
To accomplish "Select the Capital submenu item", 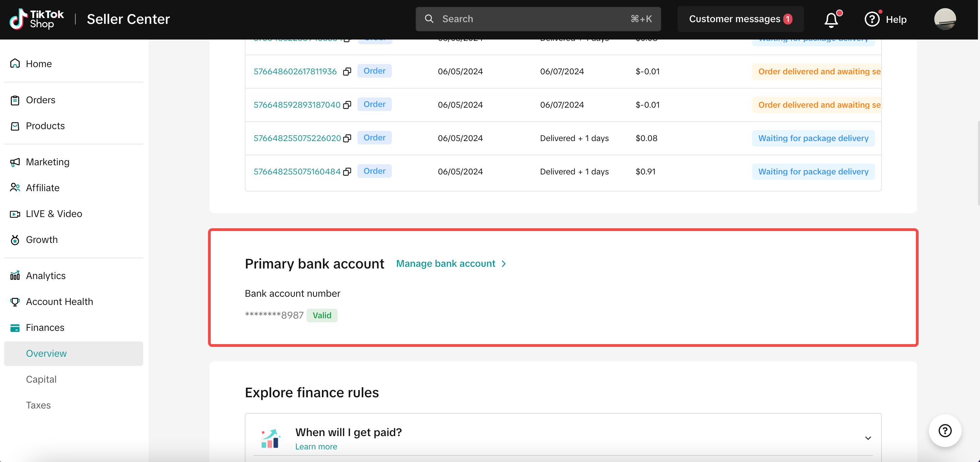I will (41, 379).
